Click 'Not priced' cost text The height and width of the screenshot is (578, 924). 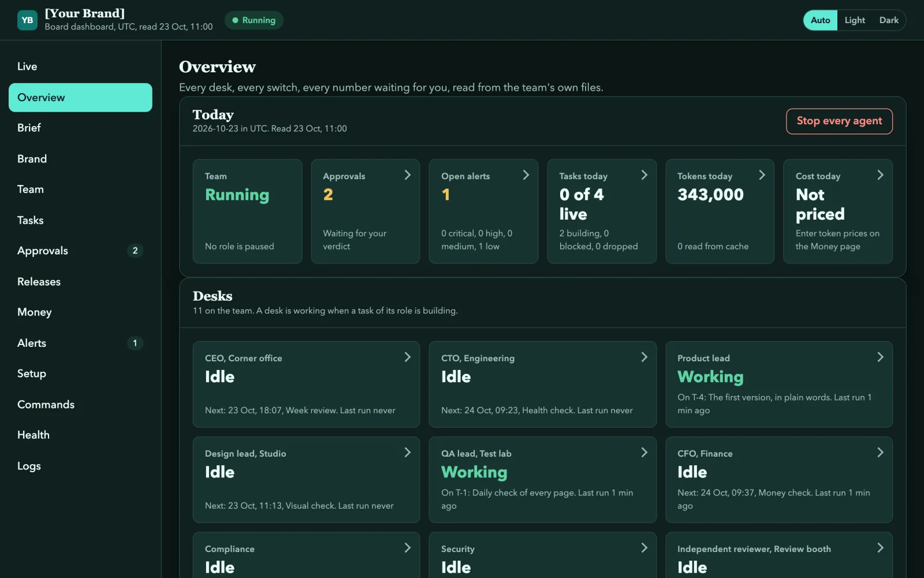(x=820, y=205)
